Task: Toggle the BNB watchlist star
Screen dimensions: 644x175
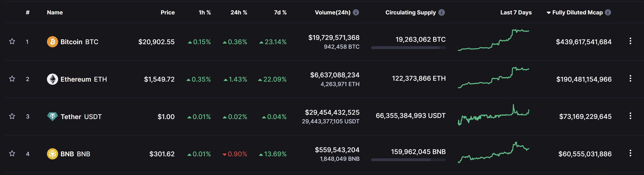Action: tap(12, 153)
